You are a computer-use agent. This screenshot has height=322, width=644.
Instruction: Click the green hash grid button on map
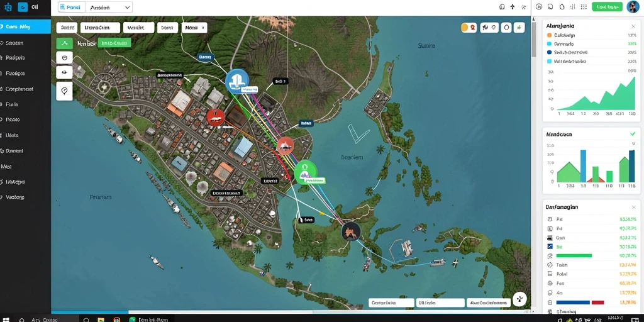pos(519,28)
